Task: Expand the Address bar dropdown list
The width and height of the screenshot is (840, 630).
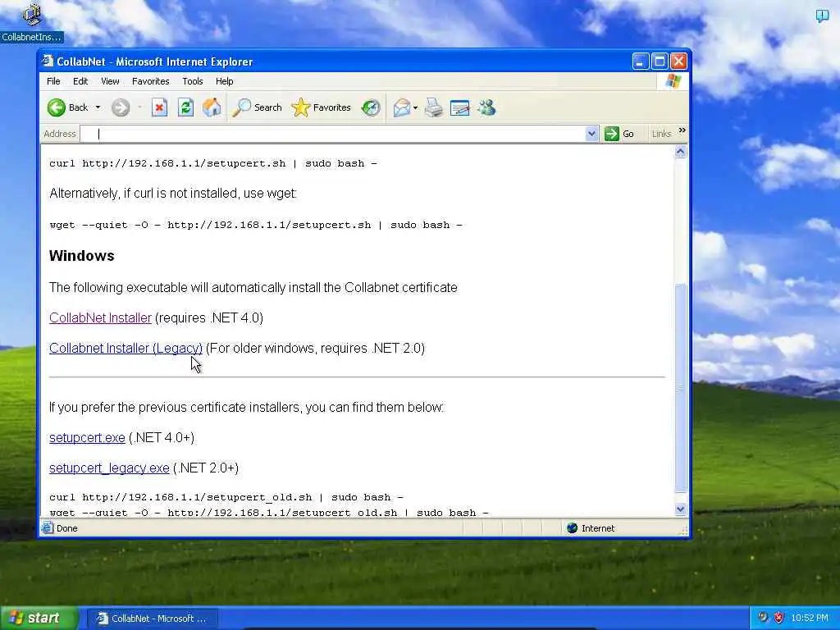Action: [591, 134]
